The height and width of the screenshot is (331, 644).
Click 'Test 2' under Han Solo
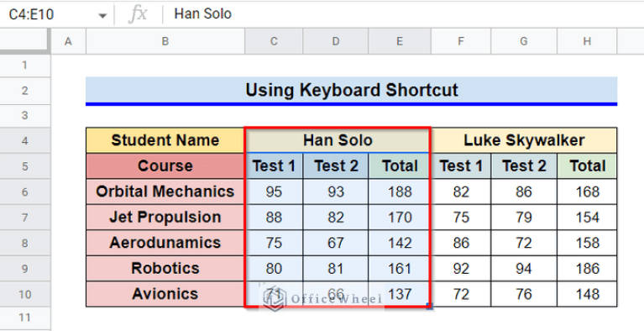point(336,165)
